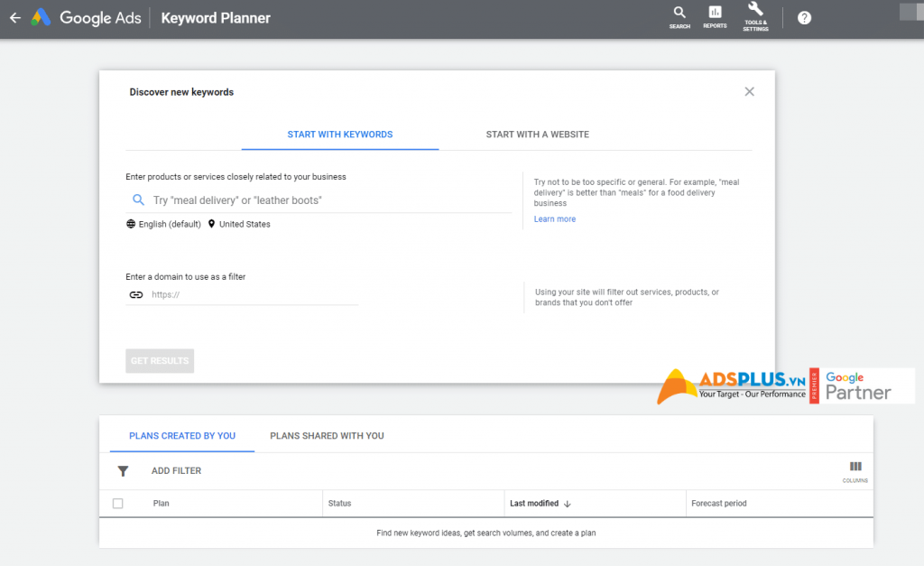Open Plans Created By You tab

click(x=182, y=436)
